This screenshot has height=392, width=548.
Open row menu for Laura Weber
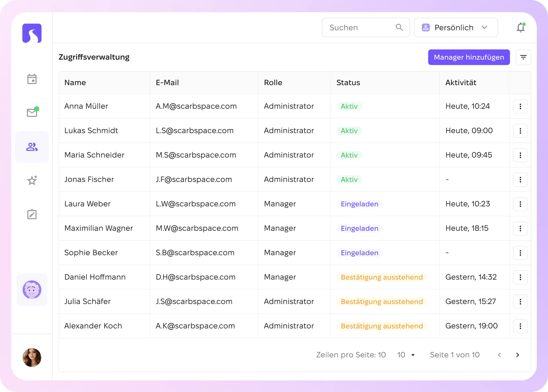(x=520, y=204)
